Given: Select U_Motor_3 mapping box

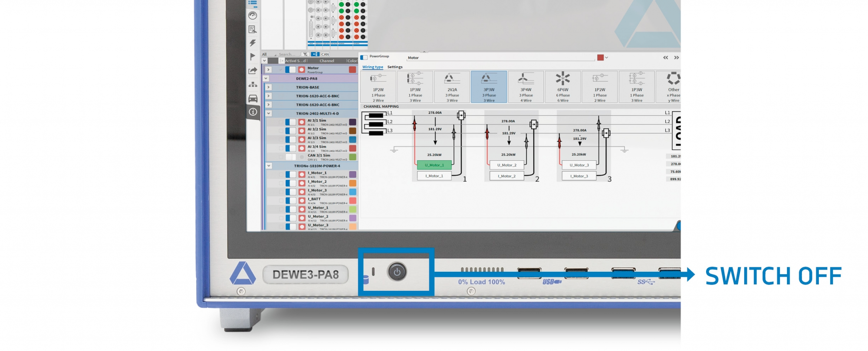Looking at the screenshot, I should 579,165.
